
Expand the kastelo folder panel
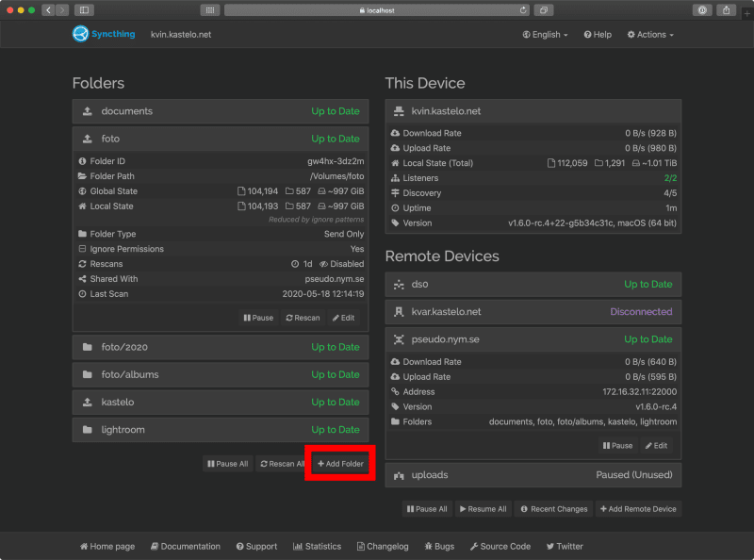coord(221,402)
